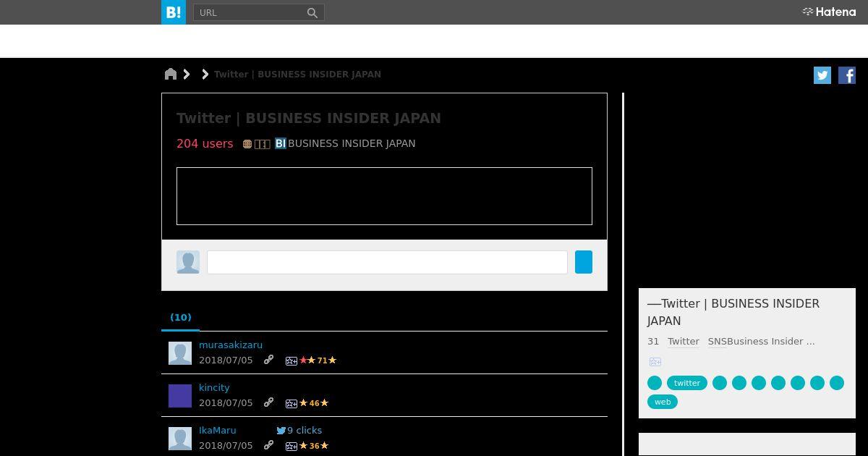Share the page with the Twitter icon

tap(822, 75)
